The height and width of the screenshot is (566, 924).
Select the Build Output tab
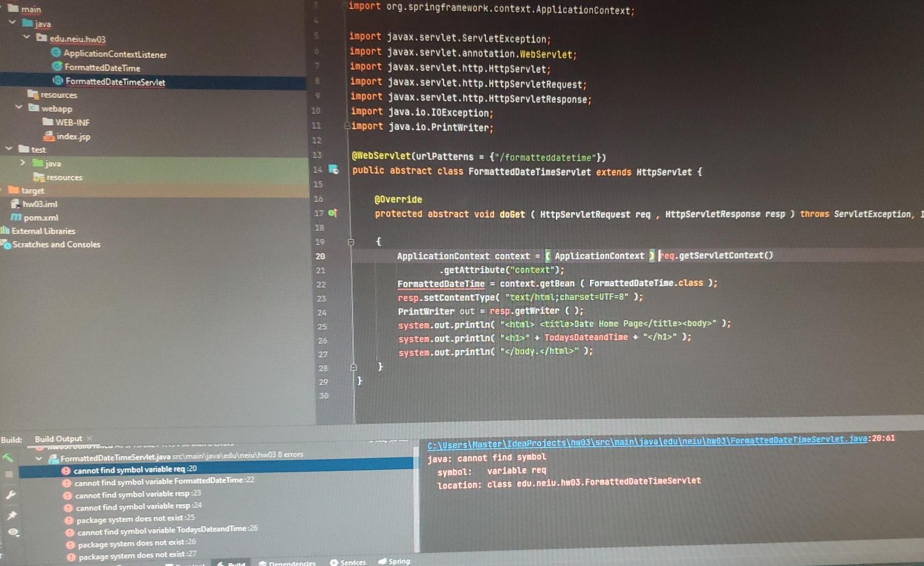click(x=58, y=439)
